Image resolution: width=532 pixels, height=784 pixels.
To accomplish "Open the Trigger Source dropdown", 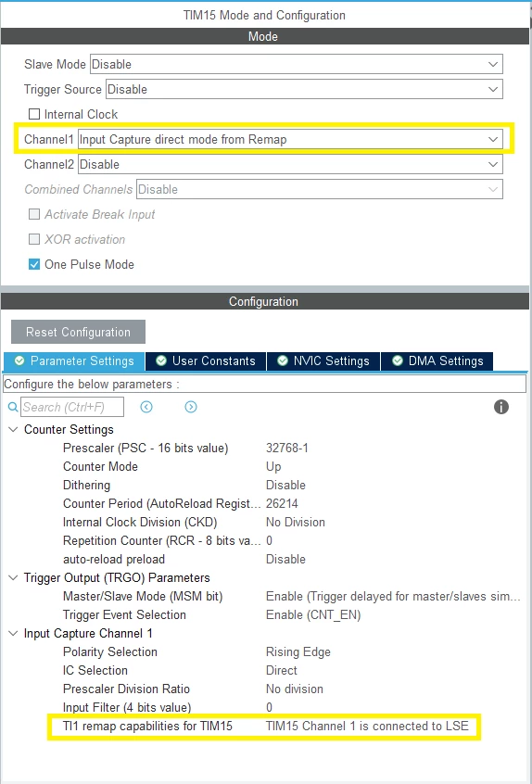I will click(305, 89).
